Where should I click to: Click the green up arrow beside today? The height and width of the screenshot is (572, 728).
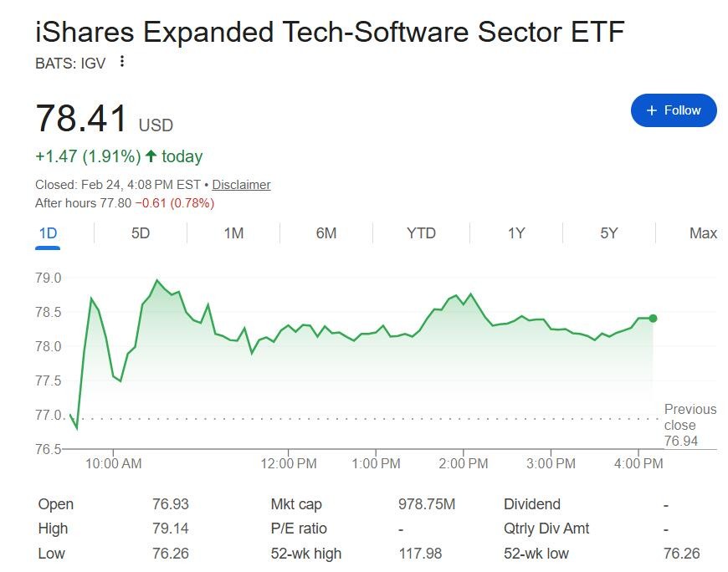151,156
